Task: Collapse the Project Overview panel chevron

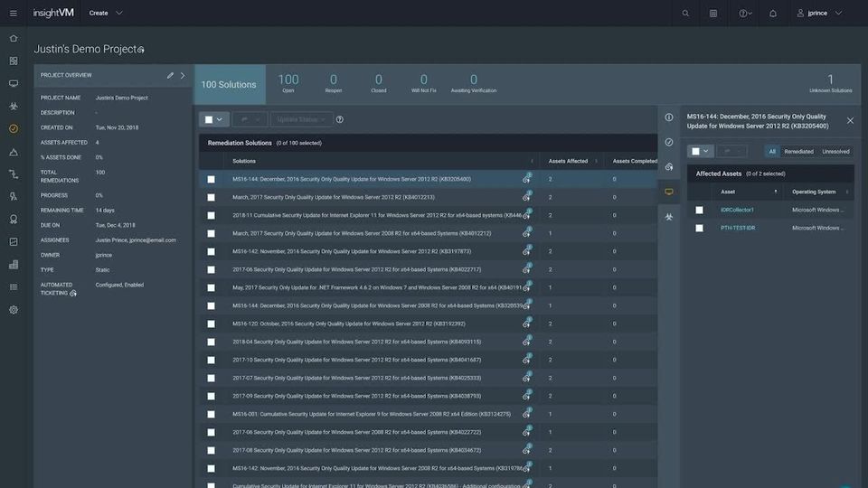Action: pos(183,75)
